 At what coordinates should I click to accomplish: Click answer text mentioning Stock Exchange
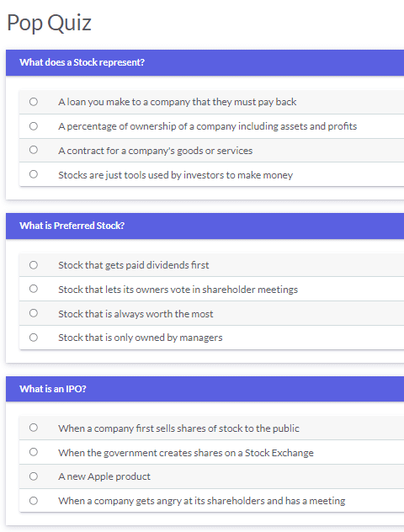pyautogui.click(x=186, y=453)
